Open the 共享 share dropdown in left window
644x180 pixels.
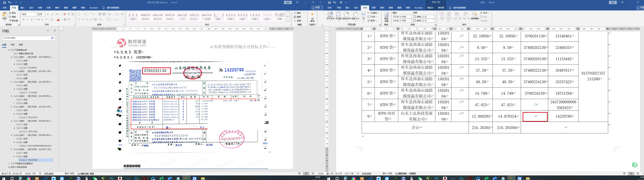317,8
